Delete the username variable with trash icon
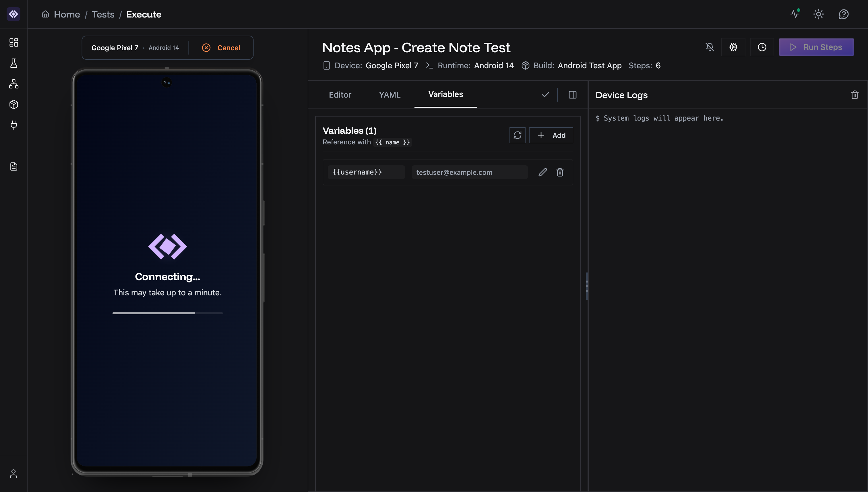 coord(560,172)
